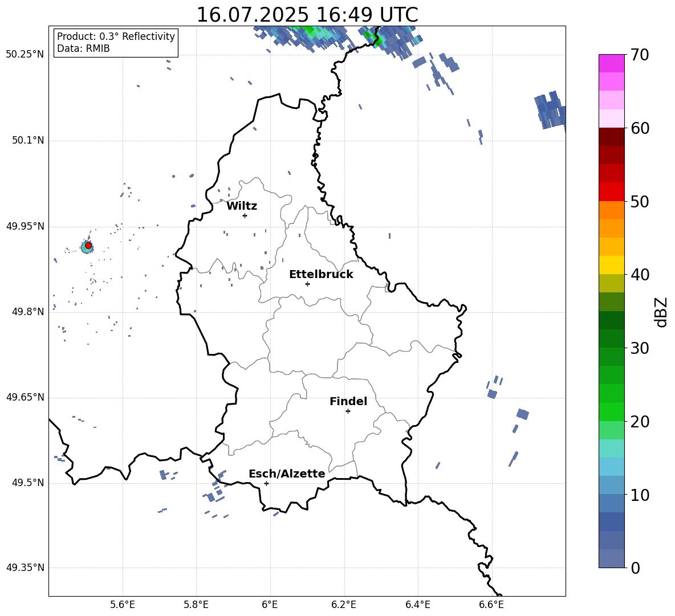The width and height of the screenshot is (675, 616).
Task: Click the red dot radar marker
Action: (x=88, y=245)
